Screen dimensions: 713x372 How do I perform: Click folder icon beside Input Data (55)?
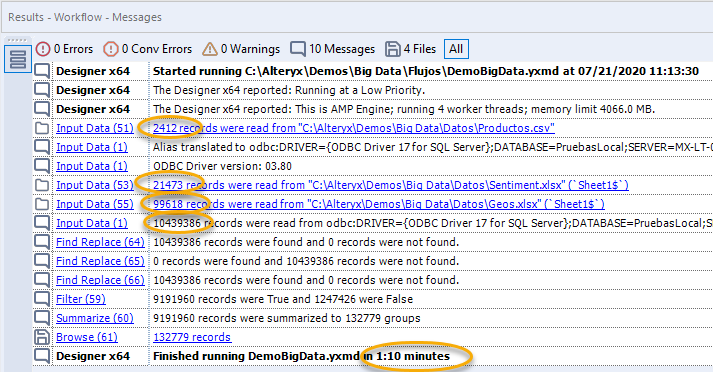coord(42,204)
